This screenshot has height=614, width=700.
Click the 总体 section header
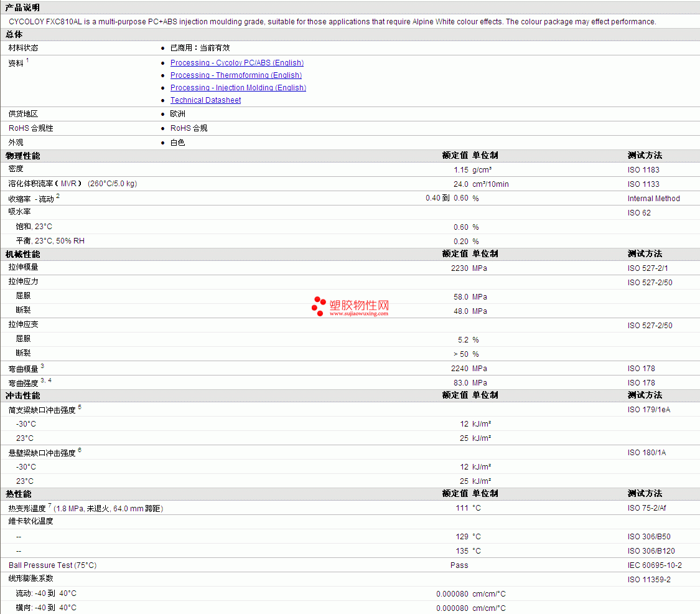pyautogui.click(x=14, y=34)
